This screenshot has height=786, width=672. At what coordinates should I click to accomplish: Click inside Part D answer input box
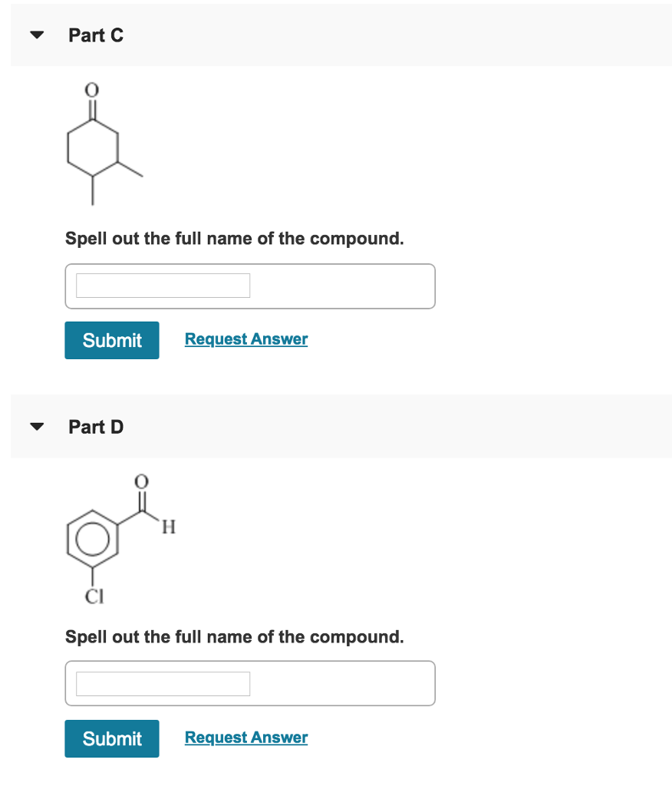162,683
